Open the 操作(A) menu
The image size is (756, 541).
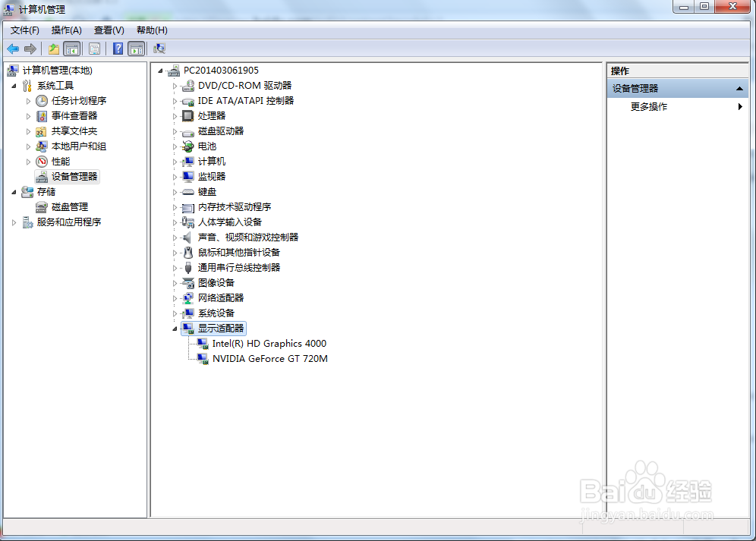(67, 30)
